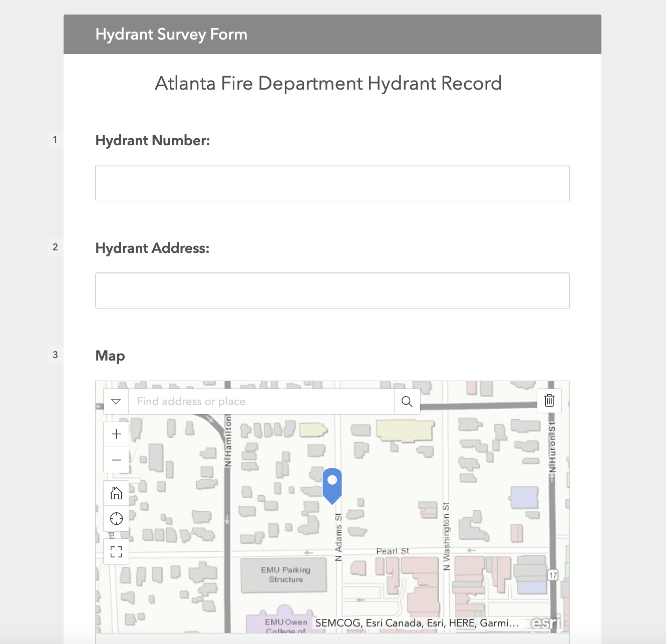Click the N Hamilton street label
This screenshot has height=644, width=666.
(228, 441)
